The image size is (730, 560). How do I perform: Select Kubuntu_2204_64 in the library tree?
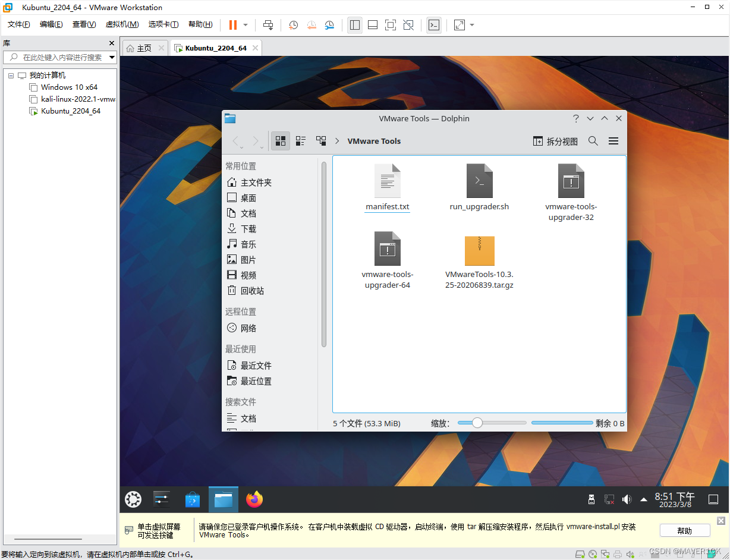[x=65, y=111]
